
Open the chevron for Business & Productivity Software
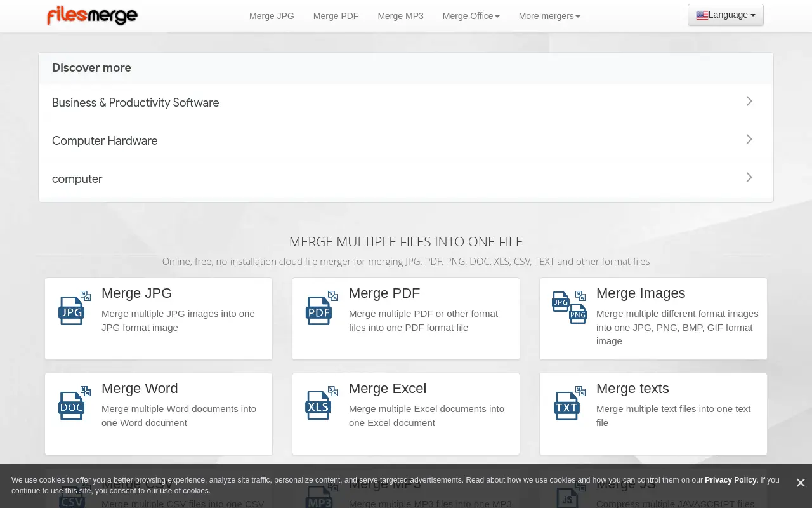[x=749, y=102]
